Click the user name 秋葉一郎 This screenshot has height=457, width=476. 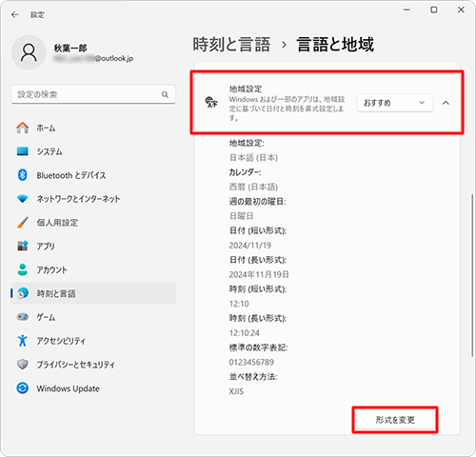coord(70,48)
